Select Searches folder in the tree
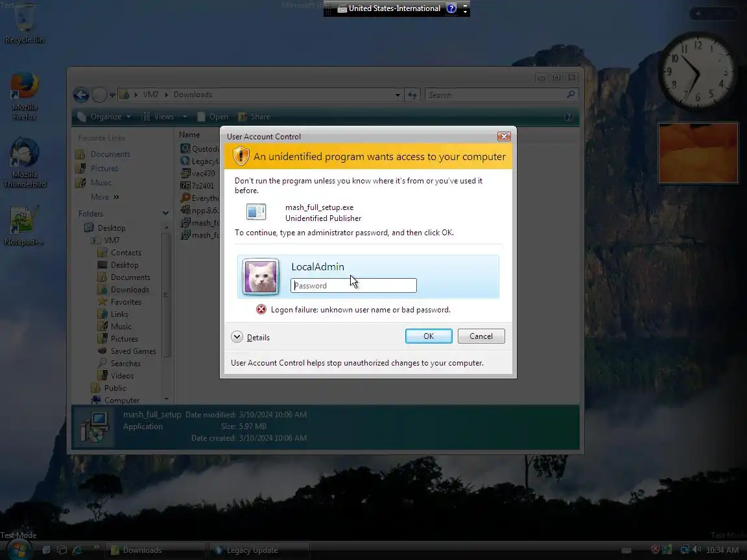The width and height of the screenshot is (747, 560). (119, 364)
